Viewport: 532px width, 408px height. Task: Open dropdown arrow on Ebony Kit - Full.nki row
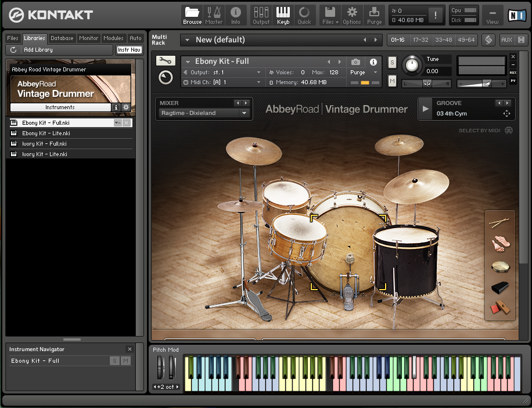pos(117,123)
